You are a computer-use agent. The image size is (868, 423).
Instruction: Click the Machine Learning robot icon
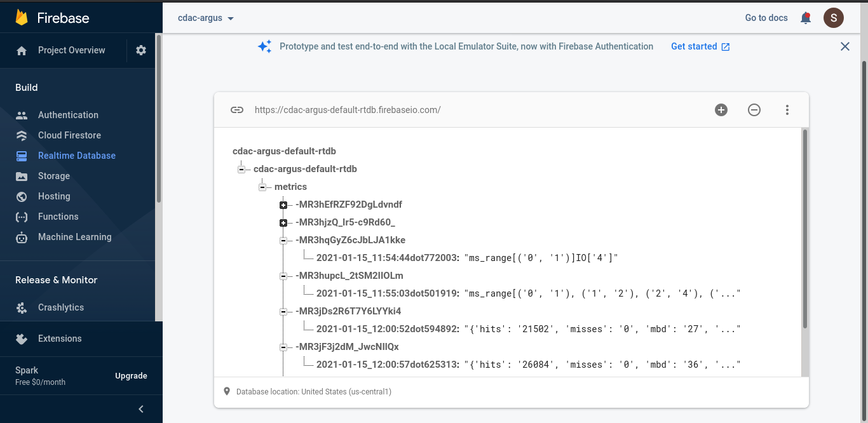point(22,238)
